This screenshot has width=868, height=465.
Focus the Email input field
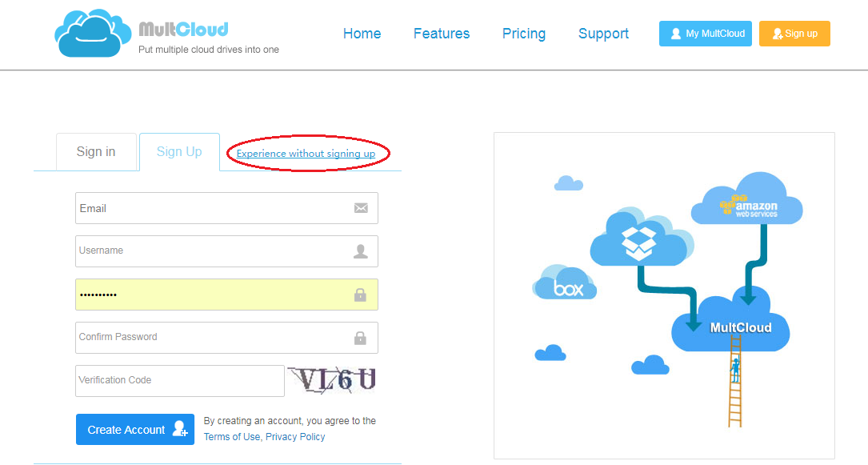click(226, 208)
